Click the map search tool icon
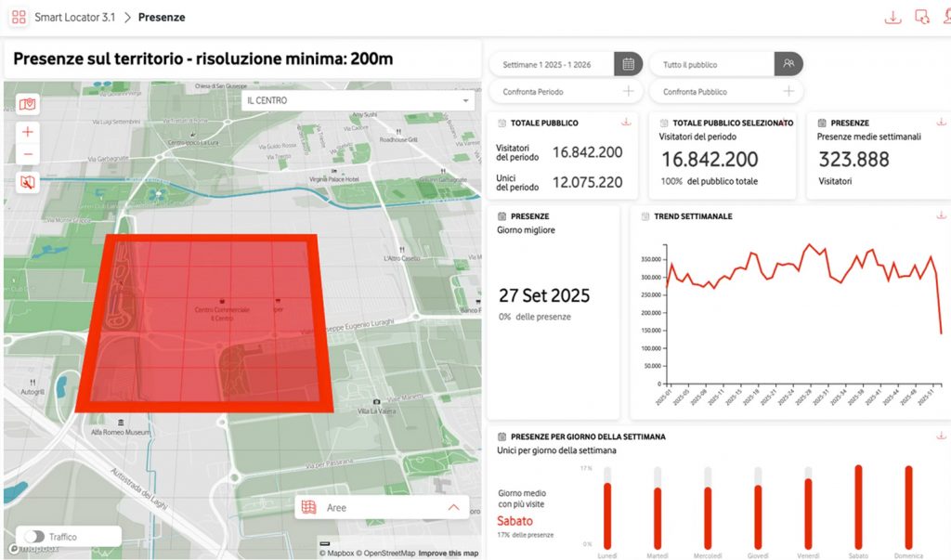951x560 pixels. pyautogui.click(x=28, y=182)
